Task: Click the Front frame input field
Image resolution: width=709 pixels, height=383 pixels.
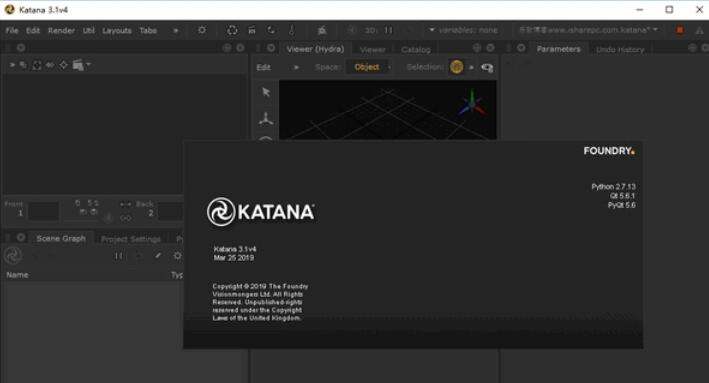Action: click(43, 212)
